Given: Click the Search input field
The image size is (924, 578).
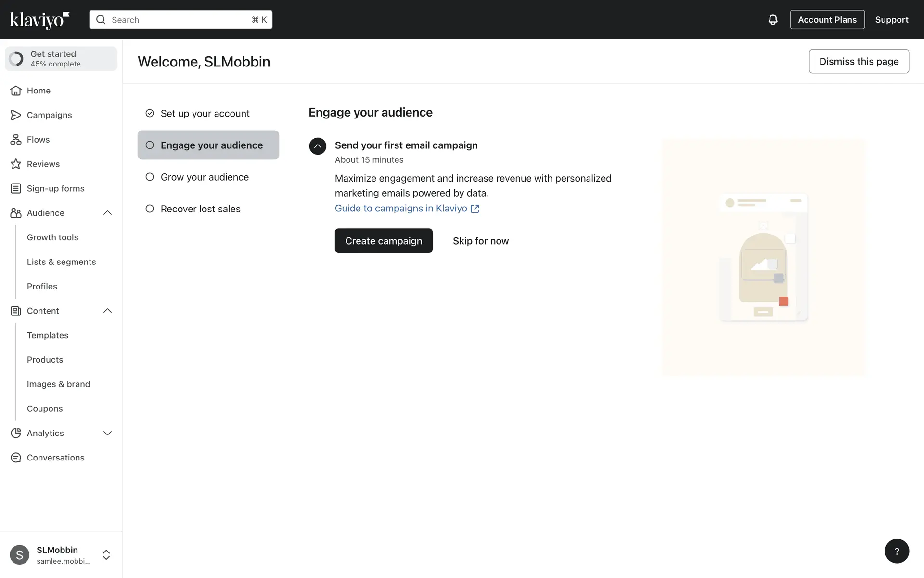Looking at the screenshot, I should [180, 20].
